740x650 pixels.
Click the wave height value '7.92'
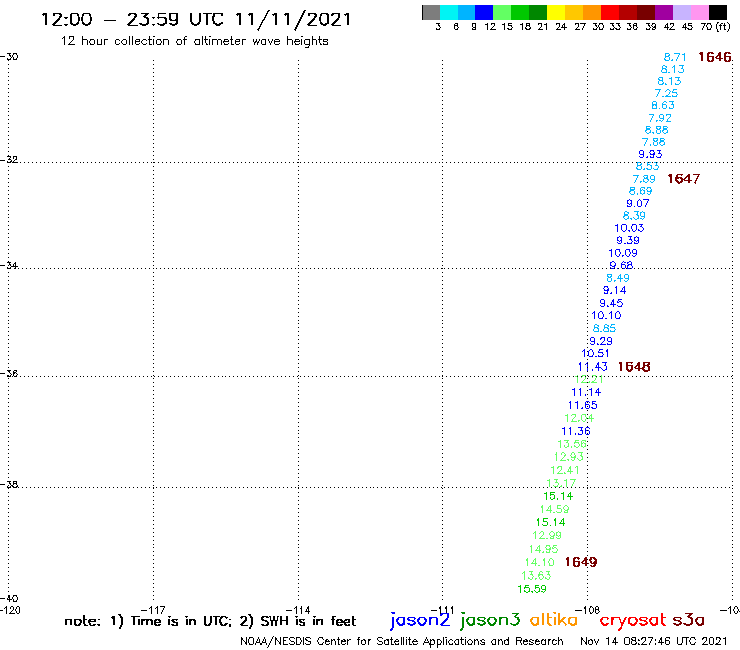coord(660,118)
